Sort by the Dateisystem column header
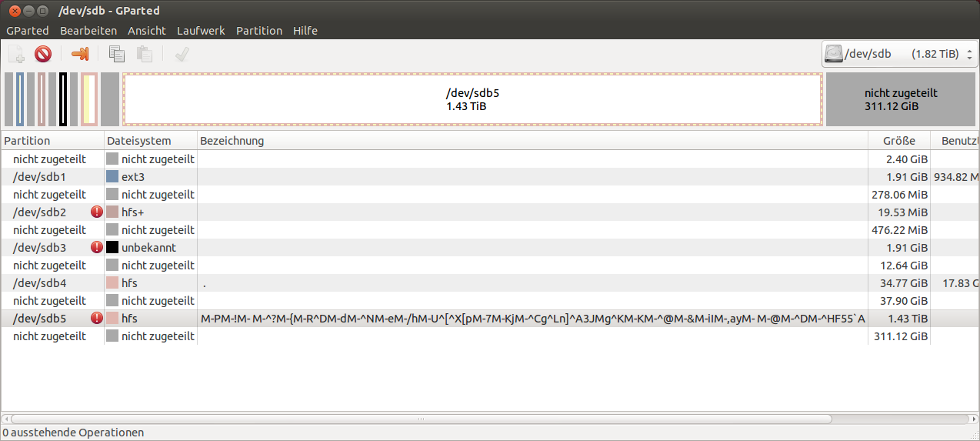This screenshot has height=441, width=980. click(151, 141)
